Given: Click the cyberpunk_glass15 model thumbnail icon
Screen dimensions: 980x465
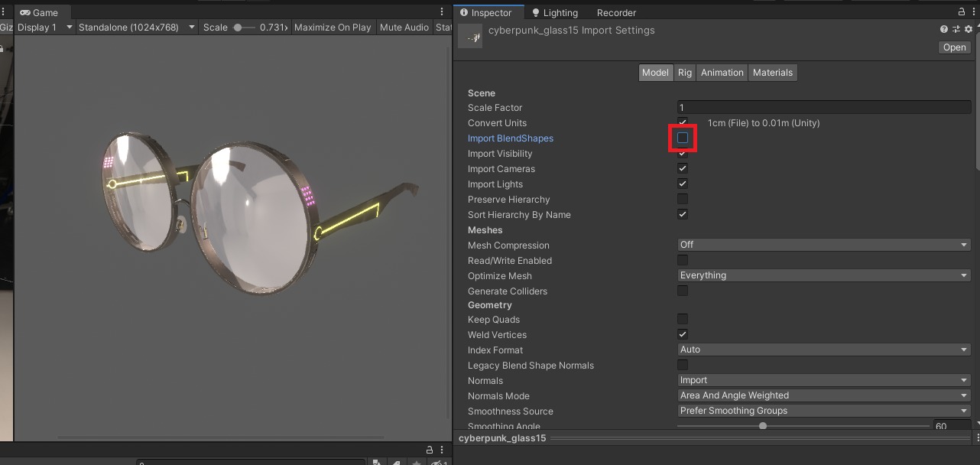Looking at the screenshot, I should pyautogui.click(x=469, y=34).
